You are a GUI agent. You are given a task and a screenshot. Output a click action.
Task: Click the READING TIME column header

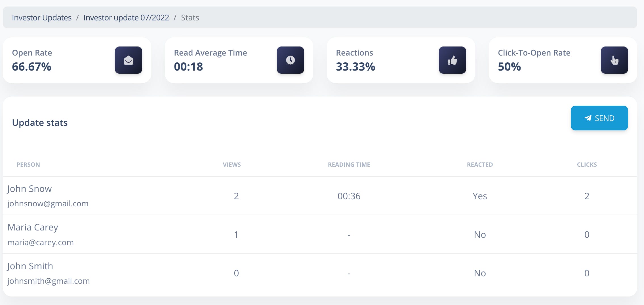point(349,164)
